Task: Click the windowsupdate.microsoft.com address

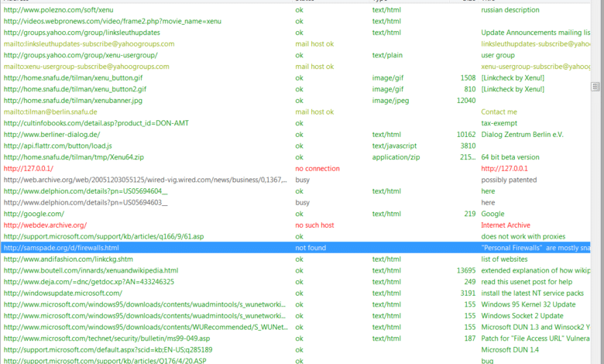Action: pyautogui.click(x=63, y=294)
